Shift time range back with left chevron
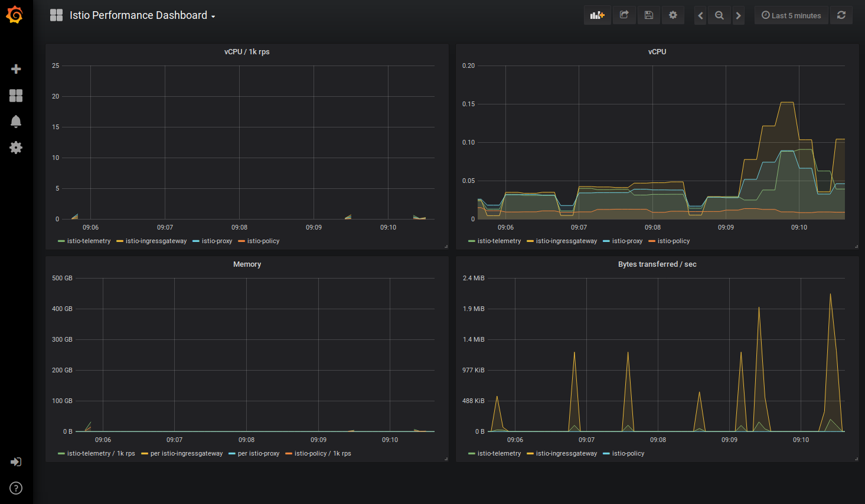Viewport: 865px width, 504px height. (700, 15)
